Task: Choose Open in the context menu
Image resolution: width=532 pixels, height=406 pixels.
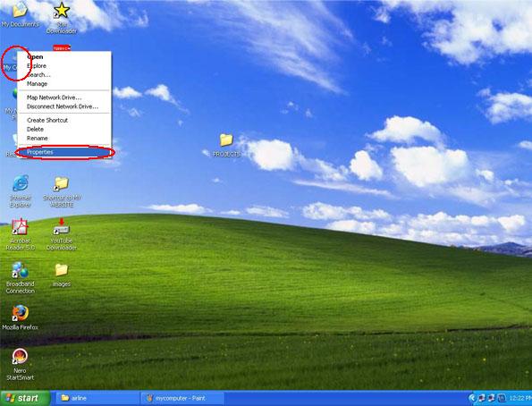Action: 64,57
